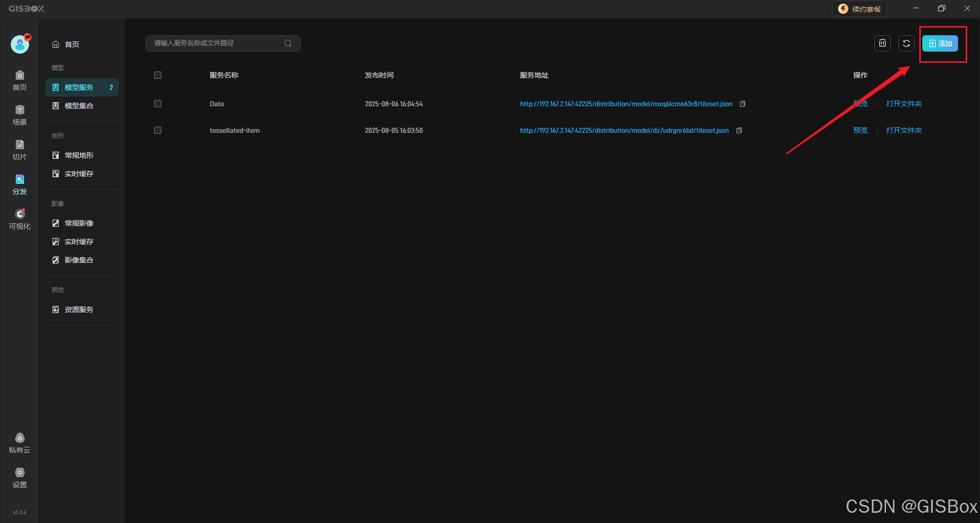This screenshot has height=523, width=980.
Task: Check the Data row checkbox
Action: 158,104
